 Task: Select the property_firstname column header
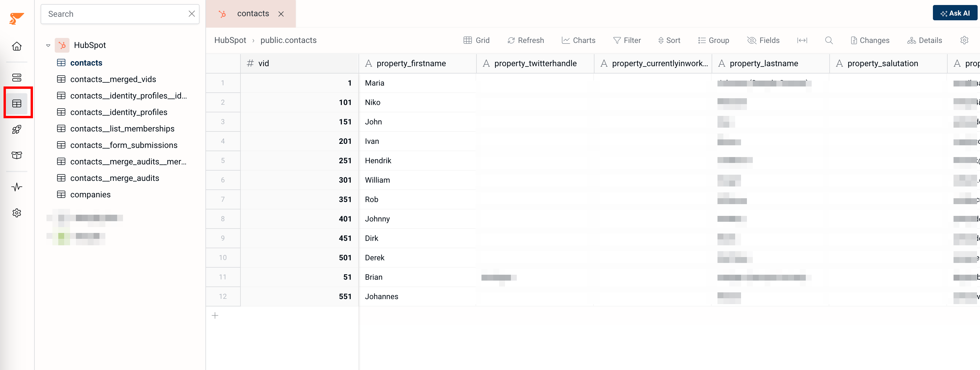pos(417,64)
